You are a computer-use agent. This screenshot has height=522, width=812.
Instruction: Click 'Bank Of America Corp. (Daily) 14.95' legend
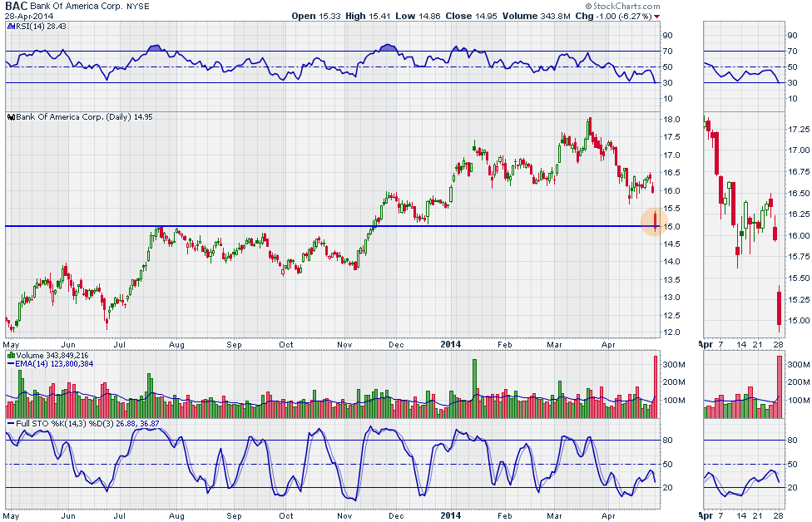84,117
